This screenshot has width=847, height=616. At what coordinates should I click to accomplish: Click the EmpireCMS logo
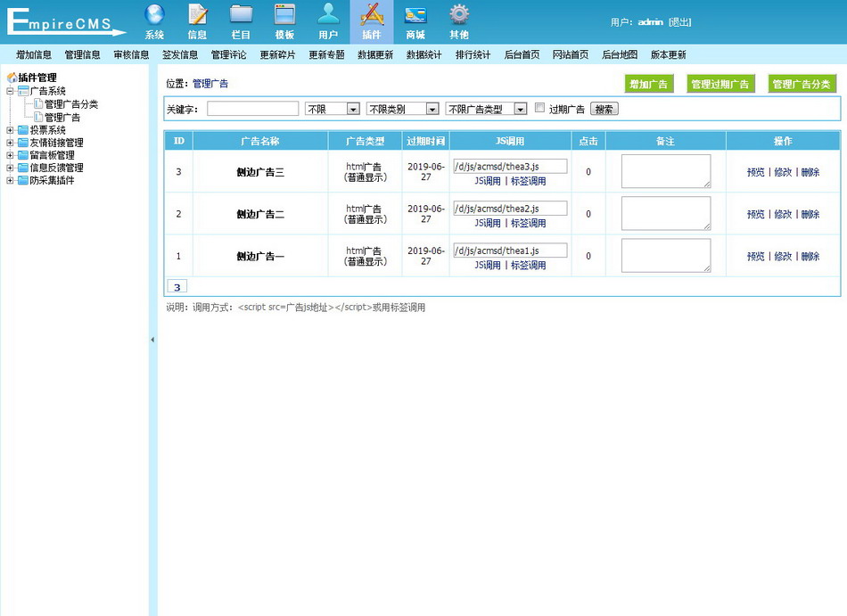tap(65, 22)
